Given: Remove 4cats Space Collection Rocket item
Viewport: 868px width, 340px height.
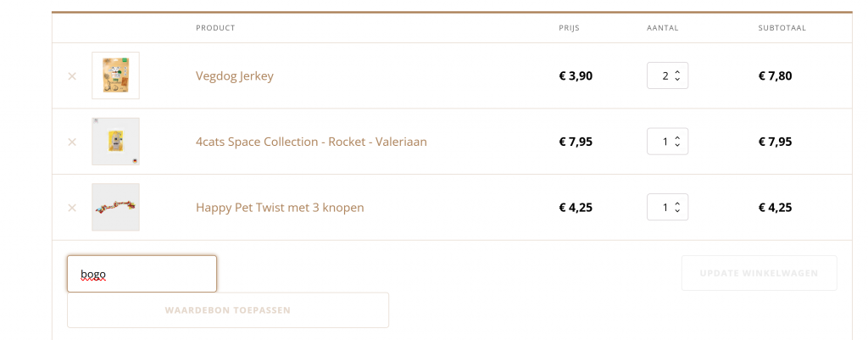Looking at the screenshot, I should [x=72, y=142].
